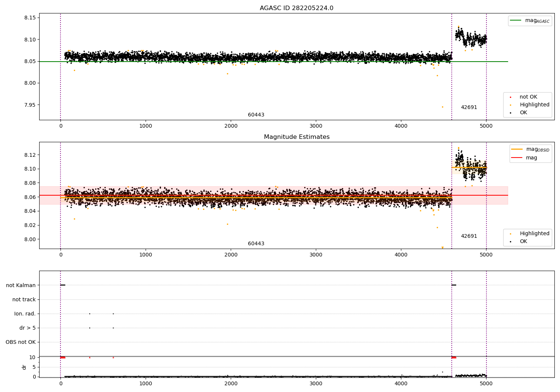Click the title 'AGASC ID 282205224.0'
This screenshot has width=560, height=392.
[x=296, y=8]
